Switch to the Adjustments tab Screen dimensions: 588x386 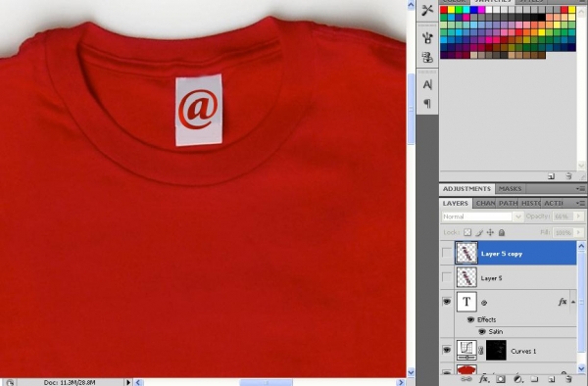pos(466,189)
